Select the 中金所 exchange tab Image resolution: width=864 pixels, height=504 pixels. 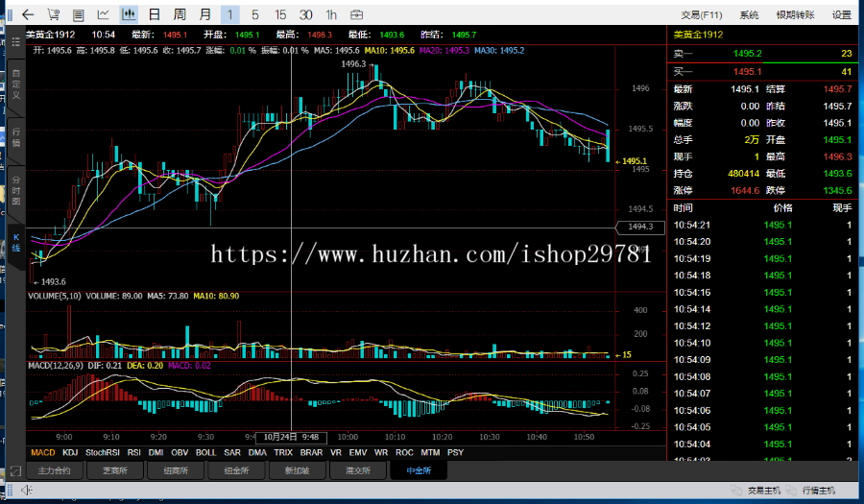pyautogui.click(x=419, y=471)
